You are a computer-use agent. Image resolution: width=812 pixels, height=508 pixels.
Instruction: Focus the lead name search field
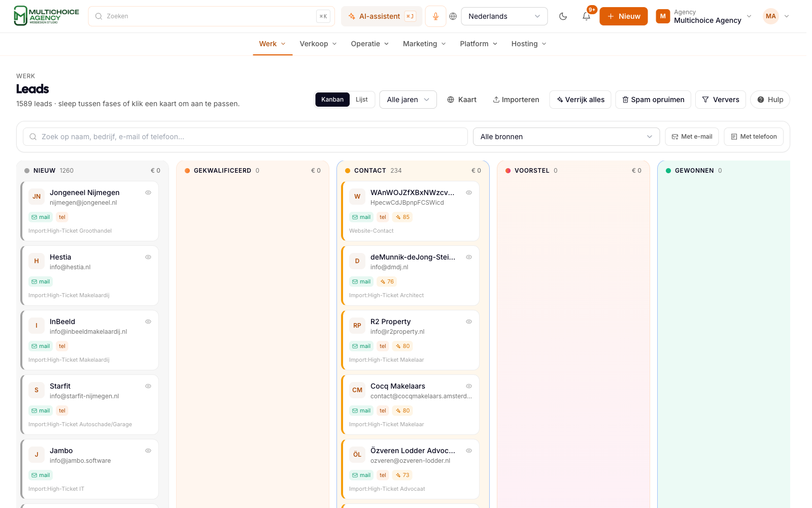coord(245,137)
